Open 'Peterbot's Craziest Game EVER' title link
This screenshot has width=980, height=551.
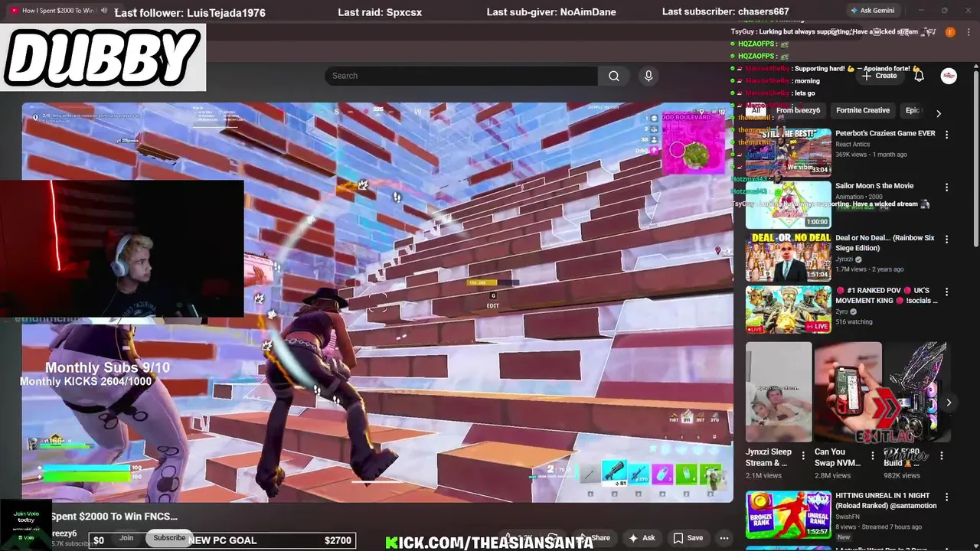click(885, 133)
